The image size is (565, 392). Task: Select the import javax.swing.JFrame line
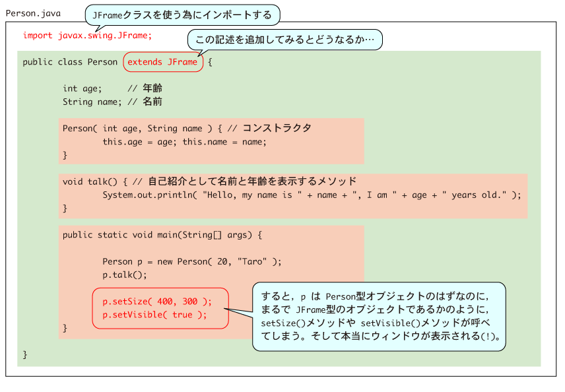tap(87, 36)
